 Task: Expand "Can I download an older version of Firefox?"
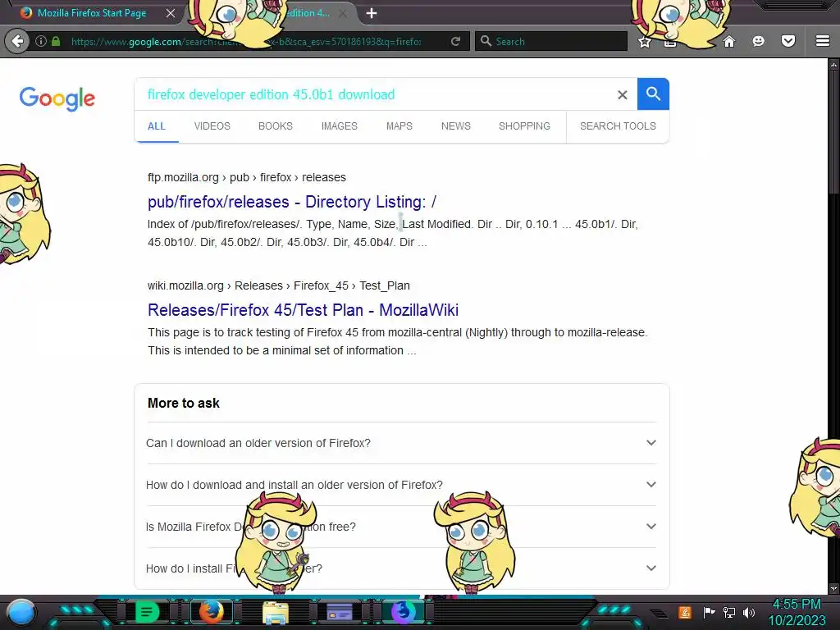coord(401,443)
